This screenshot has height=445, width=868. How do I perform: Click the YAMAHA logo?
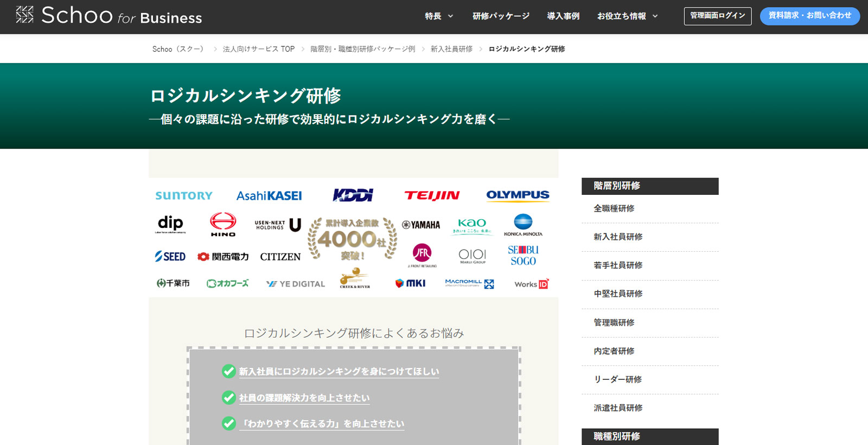tap(421, 225)
